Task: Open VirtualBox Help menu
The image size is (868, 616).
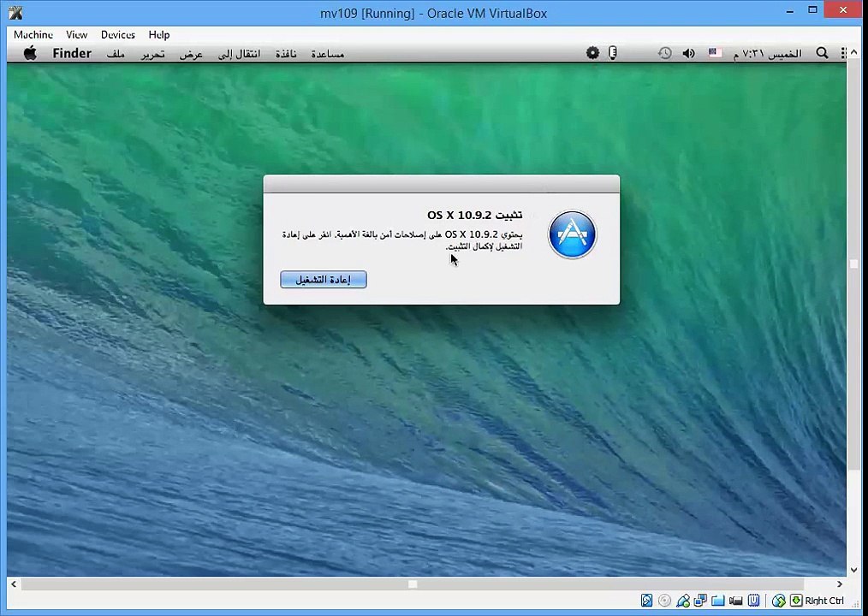Action: tap(159, 34)
